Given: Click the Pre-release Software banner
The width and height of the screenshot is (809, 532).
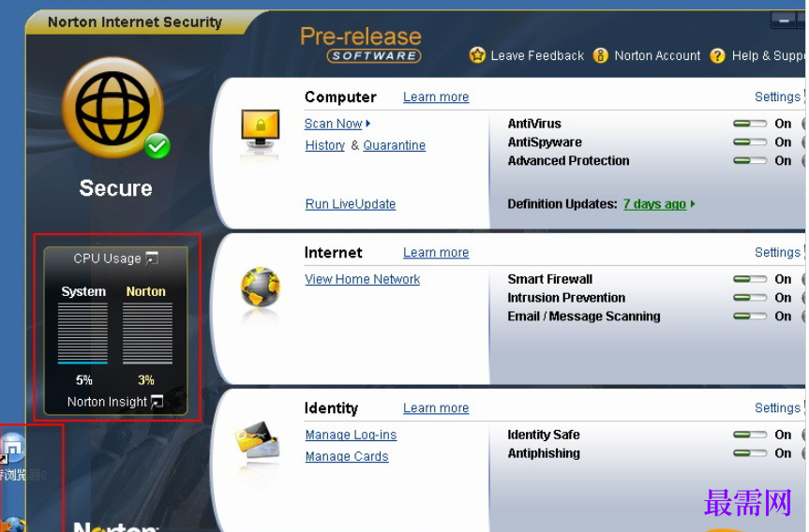Looking at the screenshot, I should pos(361,44).
